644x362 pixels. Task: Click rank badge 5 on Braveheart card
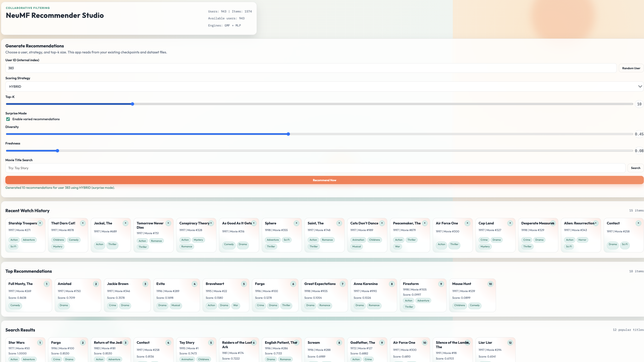pyautogui.click(x=244, y=284)
